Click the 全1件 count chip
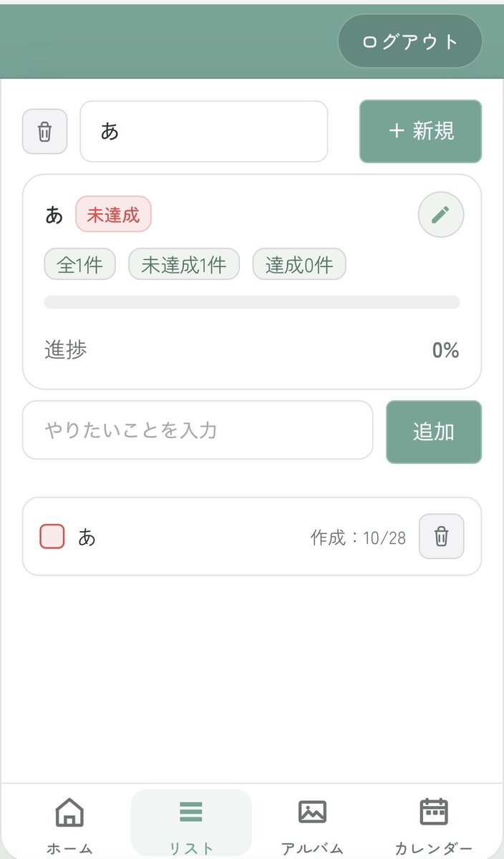Image resolution: width=504 pixels, height=859 pixels. tap(79, 265)
